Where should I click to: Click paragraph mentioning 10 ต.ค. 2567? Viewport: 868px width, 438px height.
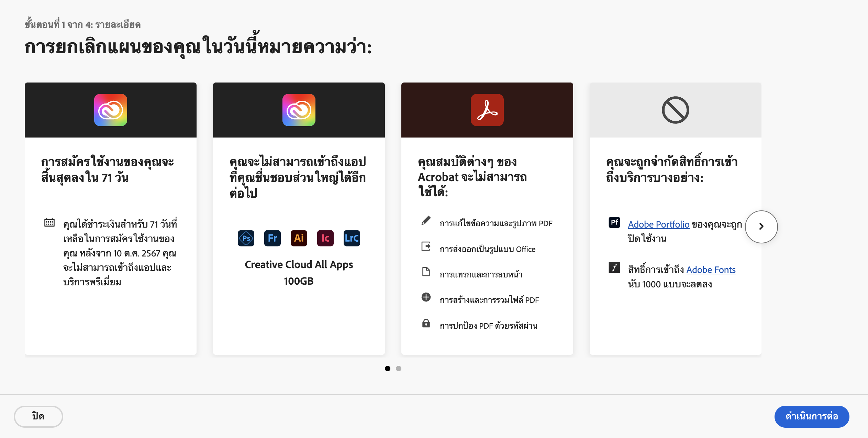pyautogui.click(x=120, y=252)
